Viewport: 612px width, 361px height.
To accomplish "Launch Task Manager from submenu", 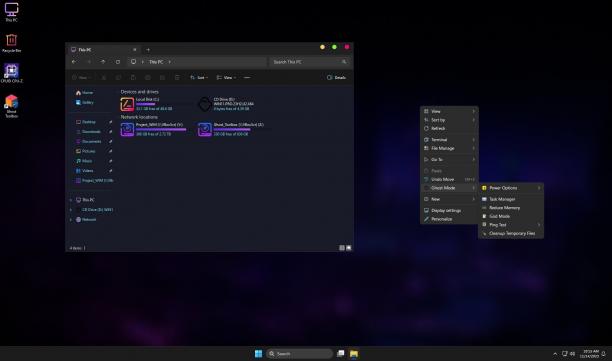I will pos(511,199).
